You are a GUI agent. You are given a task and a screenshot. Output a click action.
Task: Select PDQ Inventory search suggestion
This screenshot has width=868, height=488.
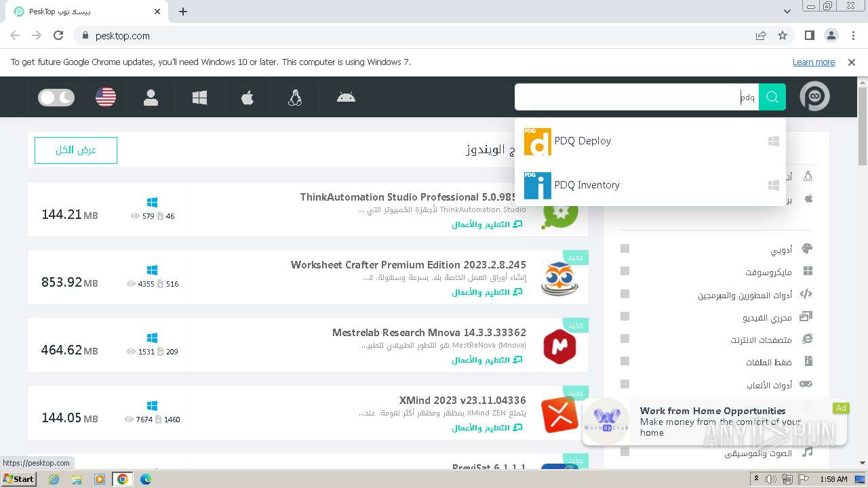coord(650,185)
